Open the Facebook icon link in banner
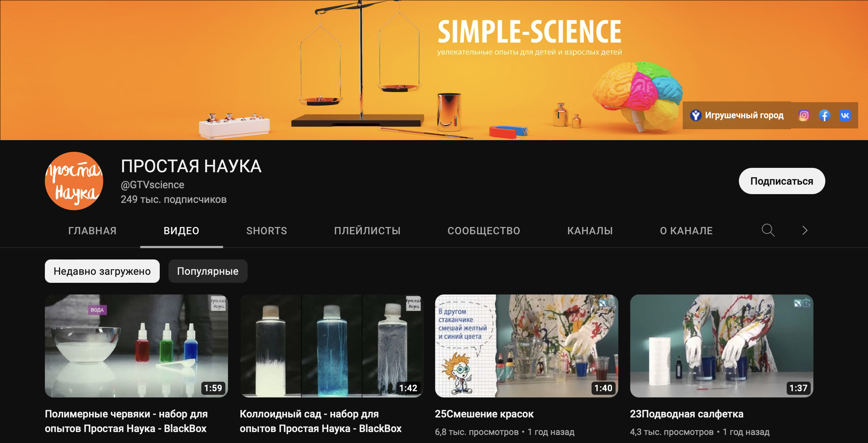Image resolution: width=868 pixels, height=443 pixels. (x=825, y=115)
